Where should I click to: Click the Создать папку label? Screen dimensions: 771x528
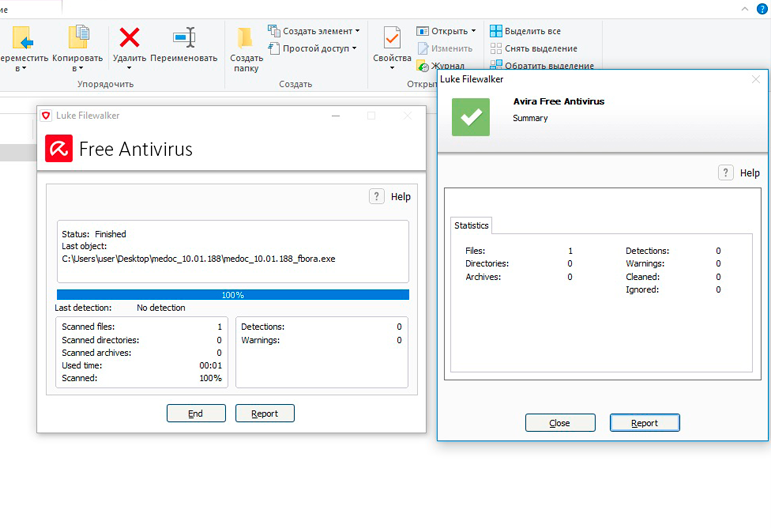(x=246, y=63)
